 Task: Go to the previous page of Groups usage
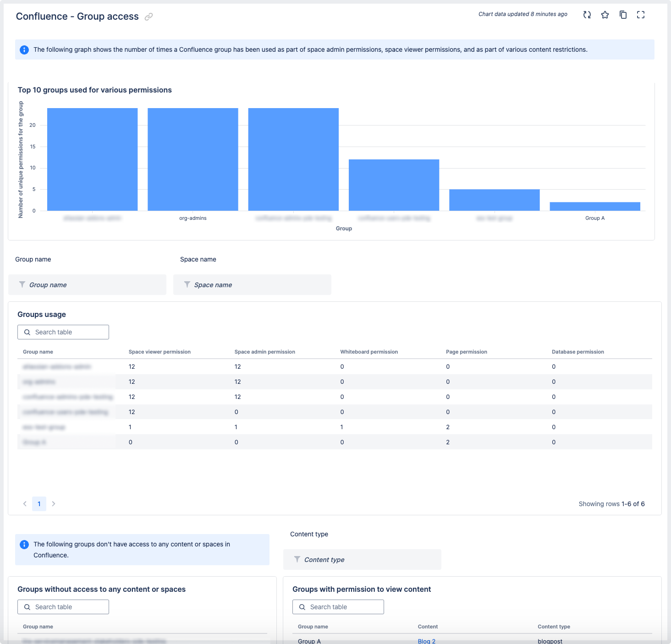click(25, 504)
